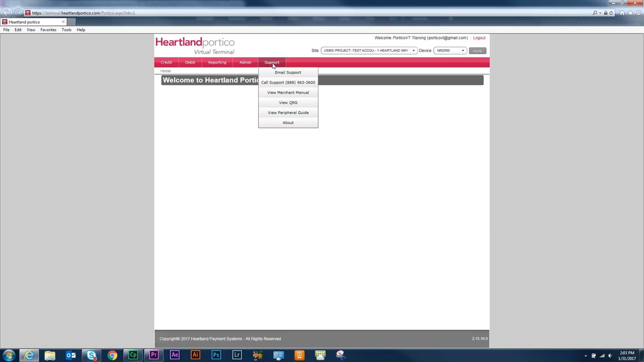Refresh the page in the address bar
The image size is (644, 362).
coord(611,13)
